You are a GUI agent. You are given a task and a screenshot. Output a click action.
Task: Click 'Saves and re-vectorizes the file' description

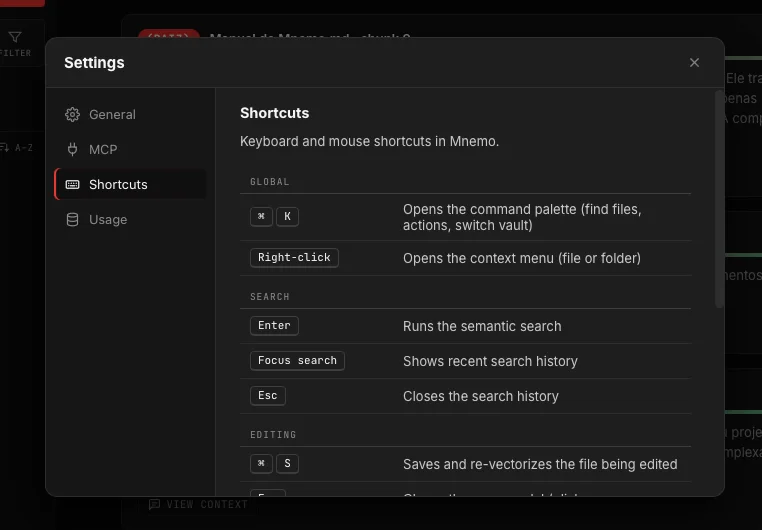click(x=540, y=464)
